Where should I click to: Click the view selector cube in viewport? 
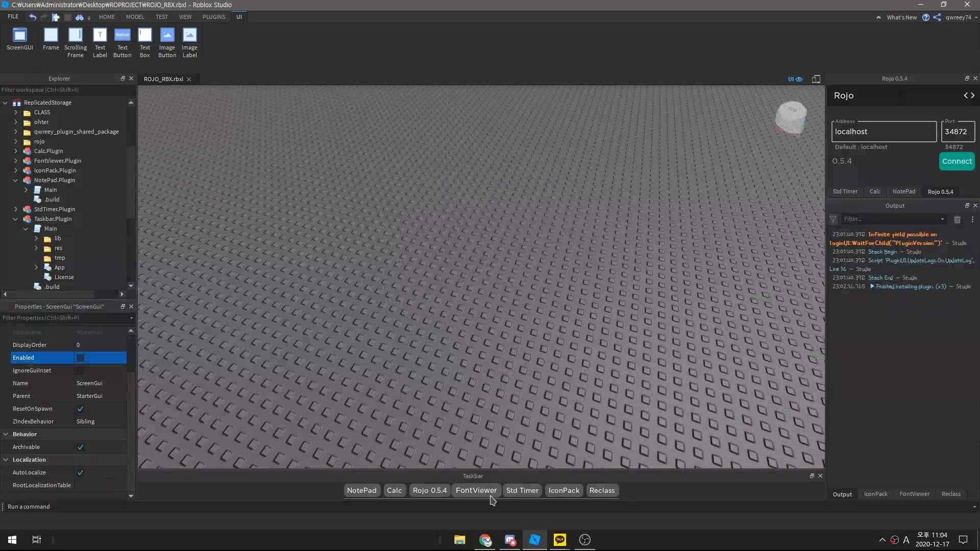[x=791, y=117]
